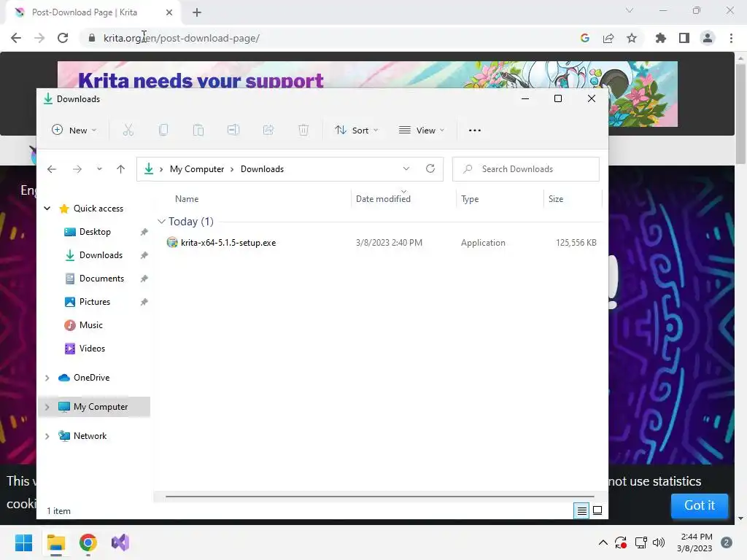Open Music folder in sidebar
The image size is (747, 560).
pos(90,325)
